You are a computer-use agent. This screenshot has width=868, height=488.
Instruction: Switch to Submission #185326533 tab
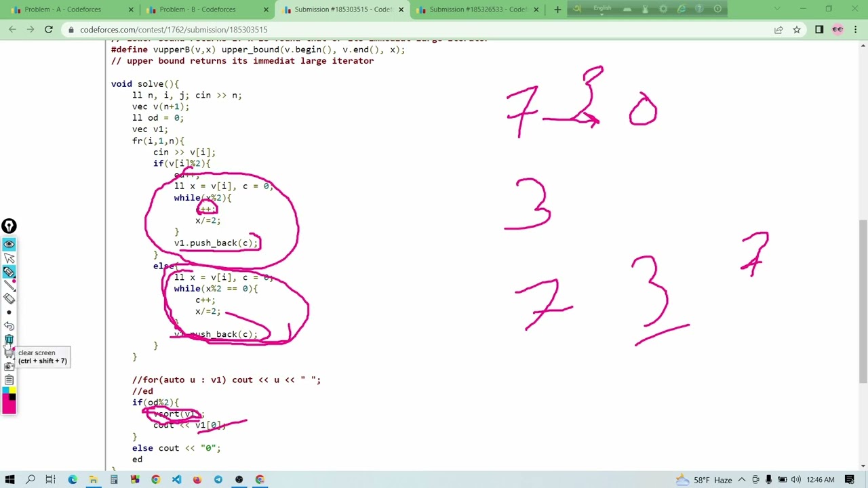(478, 9)
